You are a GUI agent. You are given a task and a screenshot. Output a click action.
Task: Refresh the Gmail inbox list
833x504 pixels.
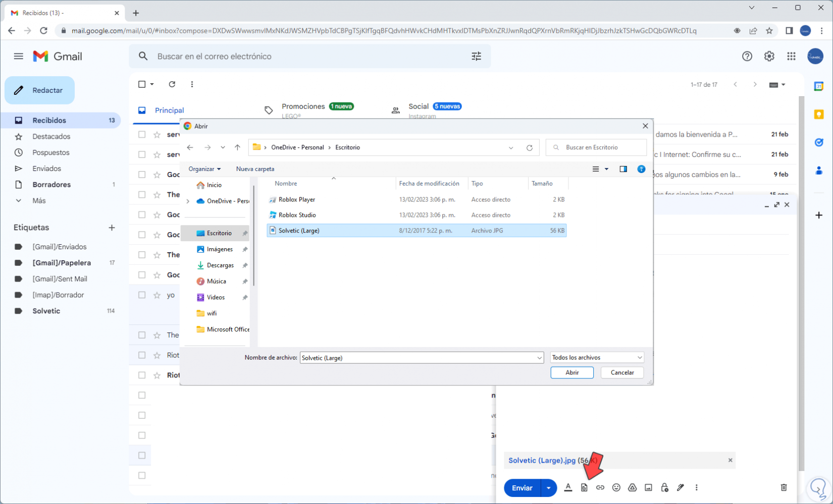(x=172, y=84)
